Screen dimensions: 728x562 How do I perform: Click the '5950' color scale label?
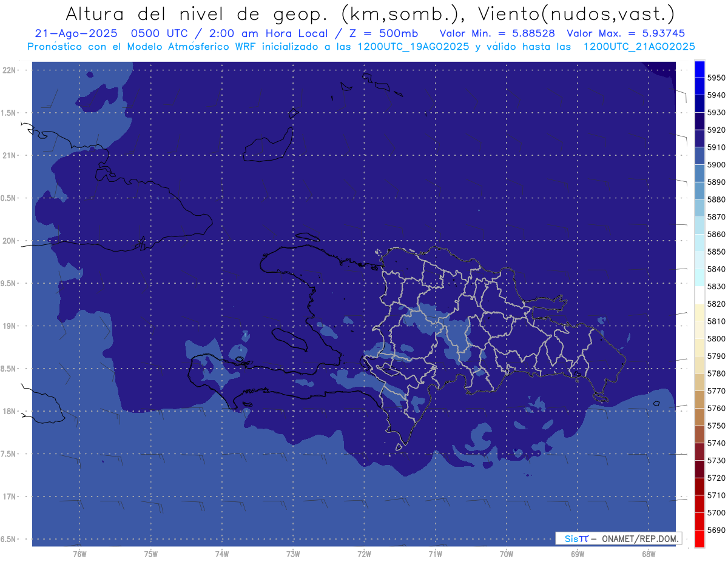(x=716, y=78)
